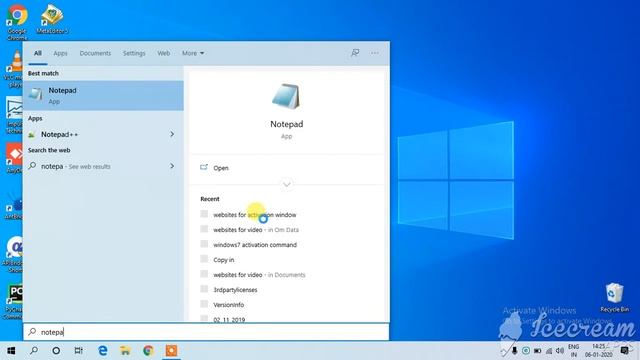Switch to the orange recorder app on taskbar

pos(171,351)
